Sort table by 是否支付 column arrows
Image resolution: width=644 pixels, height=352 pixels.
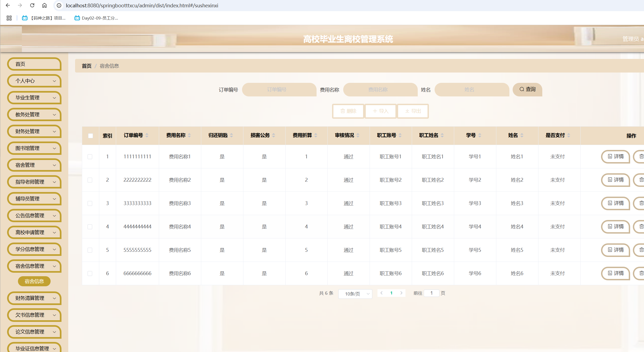point(569,135)
